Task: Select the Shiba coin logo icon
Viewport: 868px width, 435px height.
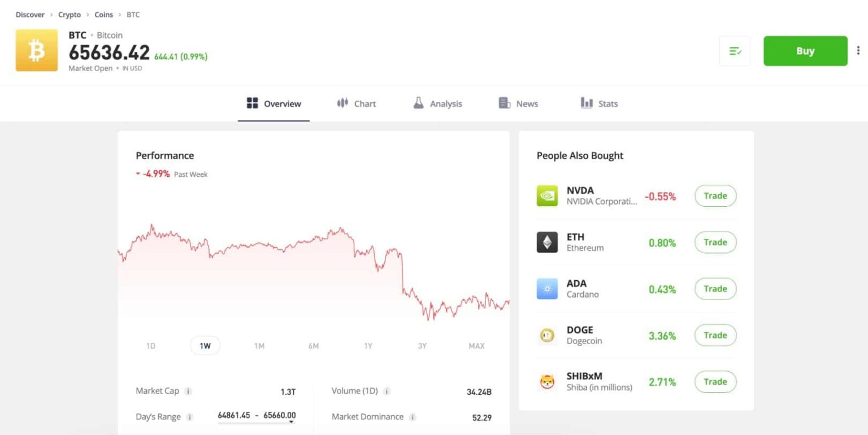Action: [547, 381]
